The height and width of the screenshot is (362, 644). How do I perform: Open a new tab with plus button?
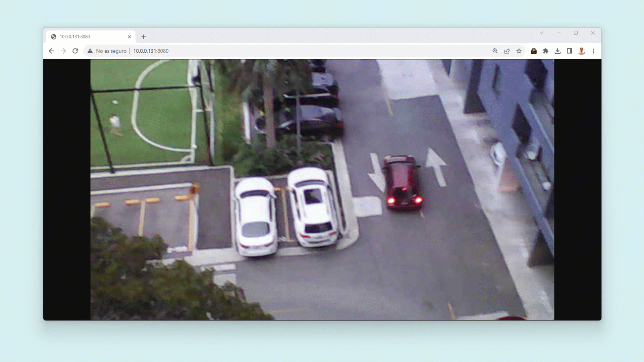(x=144, y=37)
